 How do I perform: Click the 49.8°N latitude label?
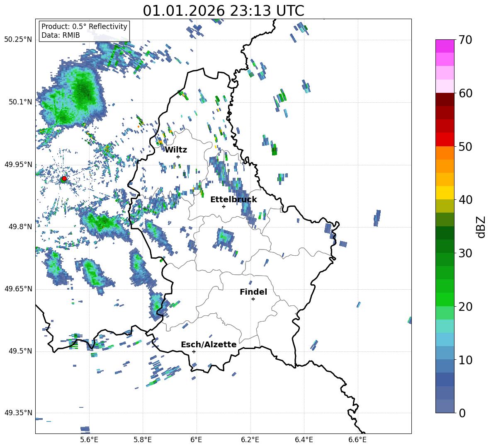(20, 227)
